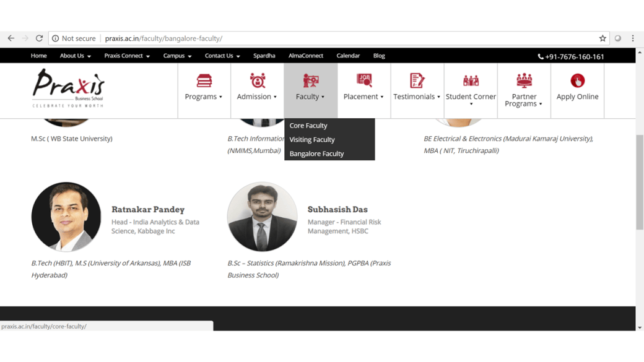
Task: Click the Student Corner people icon
Action: [471, 80]
